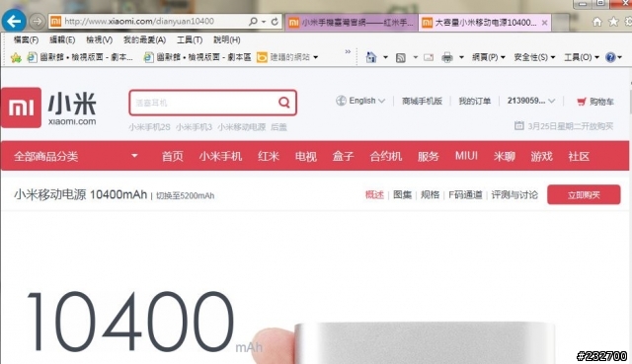Open the 檔案(F) menu
The width and height of the screenshot is (632, 364).
(26, 39)
